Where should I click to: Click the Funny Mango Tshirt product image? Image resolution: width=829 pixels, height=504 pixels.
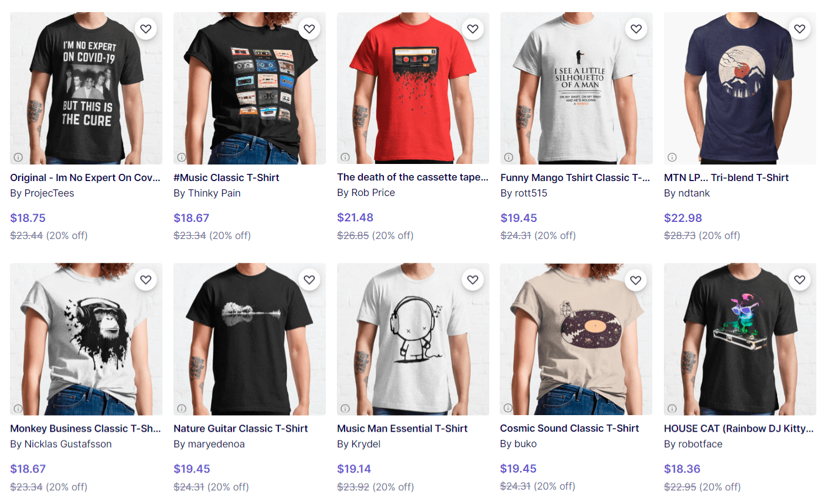[577, 88]
